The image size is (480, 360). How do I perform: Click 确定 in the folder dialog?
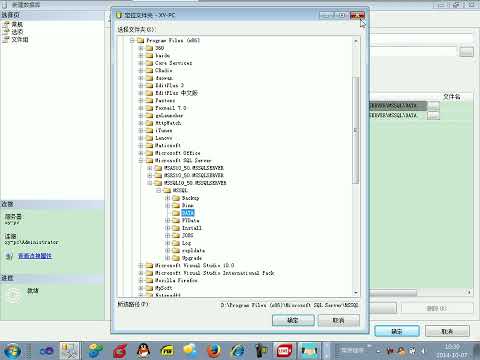(x=293, y=320)
